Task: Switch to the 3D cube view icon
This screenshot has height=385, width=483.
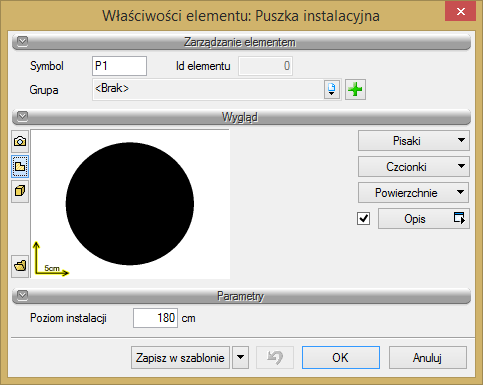Action: pyautogui.click(x=20, y=191)
